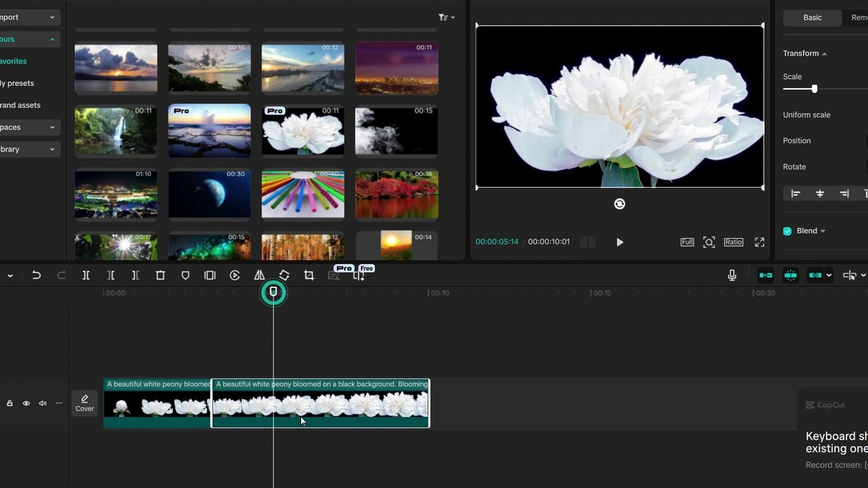Click the redo arrow in timeline toolbar

[x=61, y=275]
